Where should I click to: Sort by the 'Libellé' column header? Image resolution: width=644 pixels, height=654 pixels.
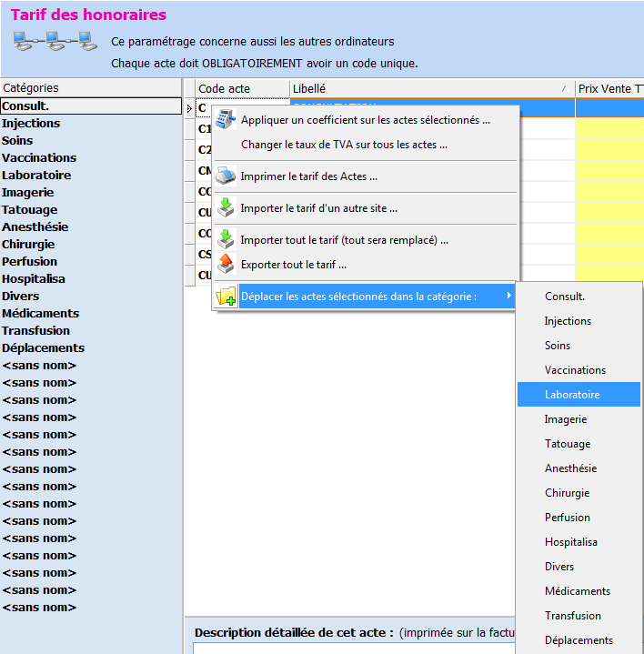coord(428,88)
